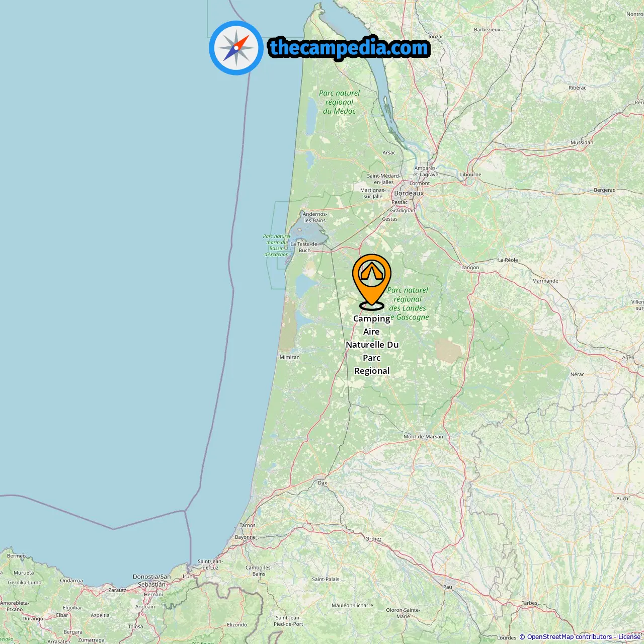Click the Donostia/San Sebastián label
This screenshot has height=644, width=644.
[x=152, y=581]
